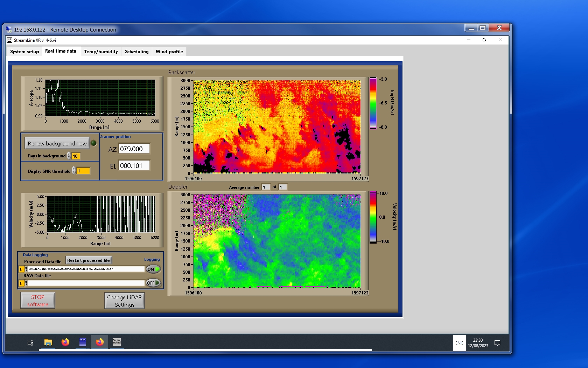
Task: Enable RAW Data file logging
Action: click(153, 283)
